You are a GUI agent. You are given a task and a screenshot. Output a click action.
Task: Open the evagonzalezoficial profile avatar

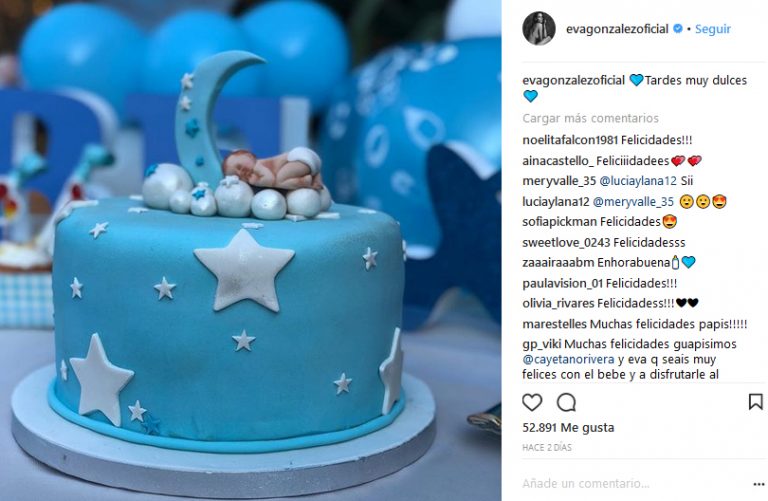tap(539, 28)
